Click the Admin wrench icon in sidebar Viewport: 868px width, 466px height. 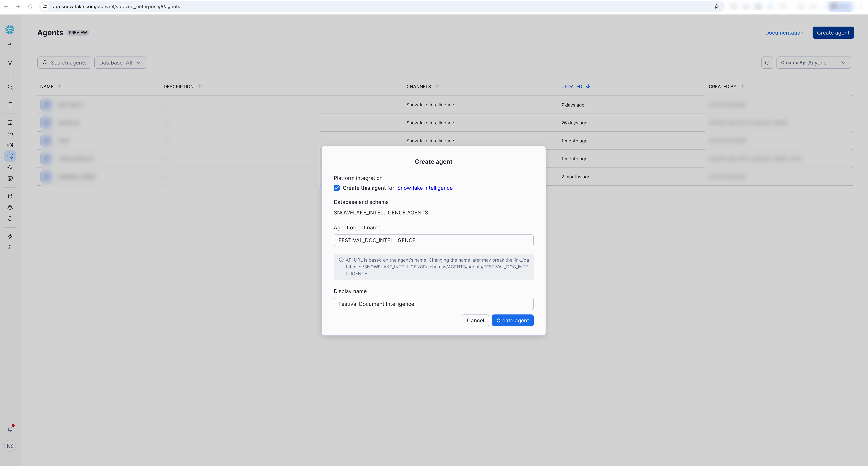(10, 247)
